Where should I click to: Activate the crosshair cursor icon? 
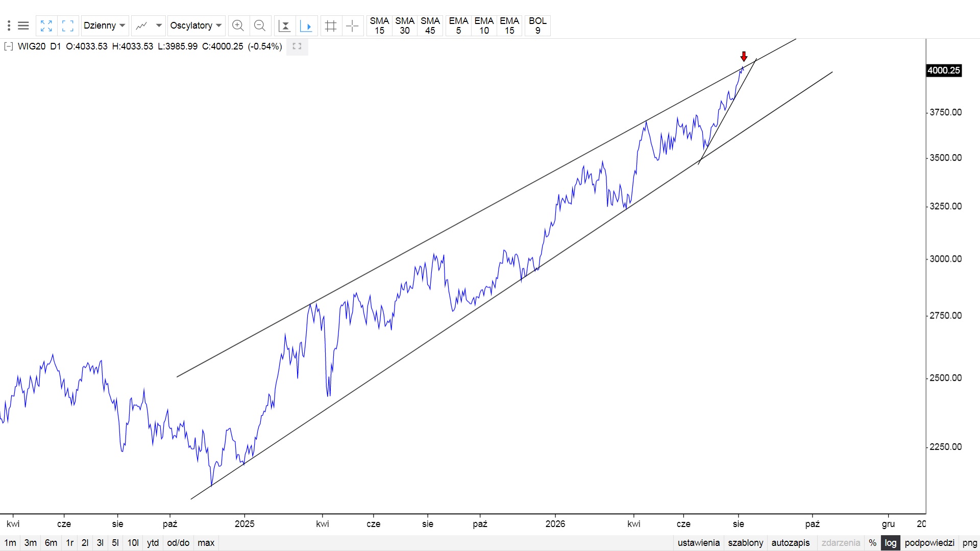(352, 26)
